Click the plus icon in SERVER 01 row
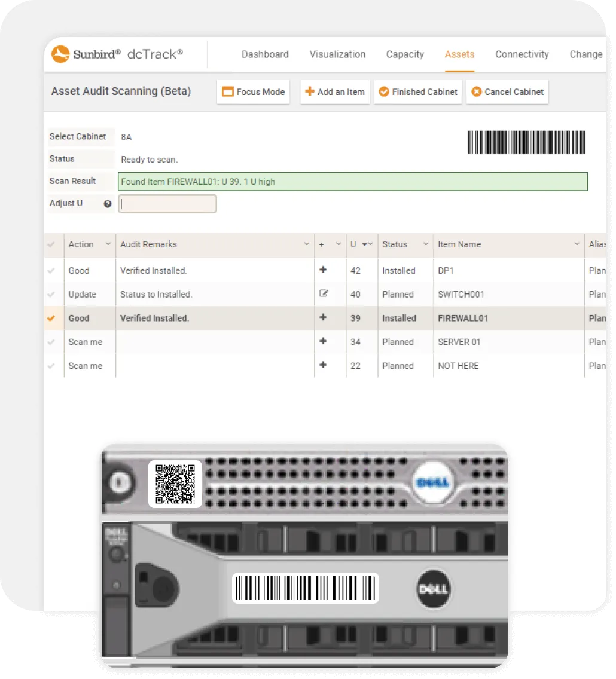Screen dimensions: 616x679 click(323, 341)
